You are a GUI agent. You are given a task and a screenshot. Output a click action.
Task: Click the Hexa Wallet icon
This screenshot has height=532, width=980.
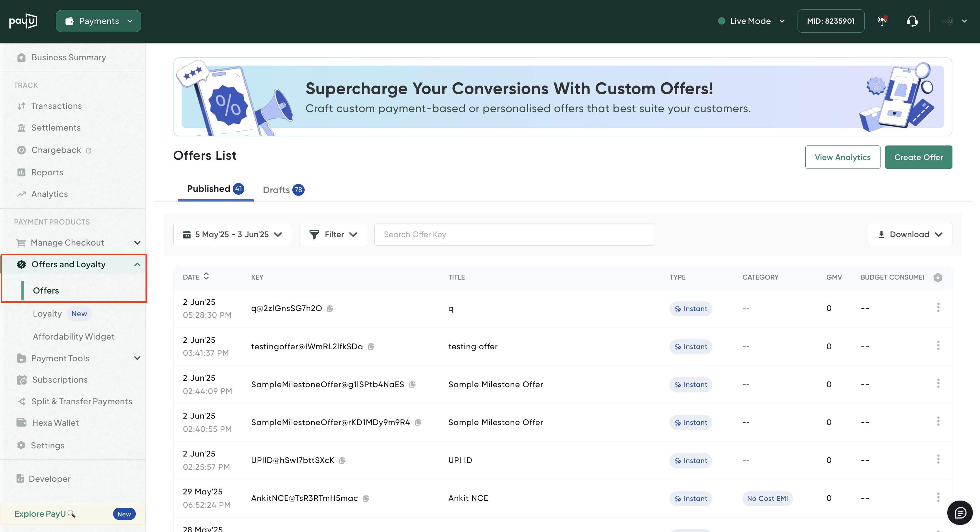point(22,422)
